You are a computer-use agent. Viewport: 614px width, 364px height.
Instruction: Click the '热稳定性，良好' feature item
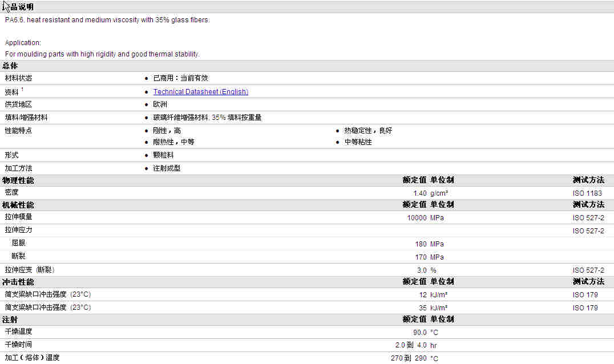pos(368,131)
